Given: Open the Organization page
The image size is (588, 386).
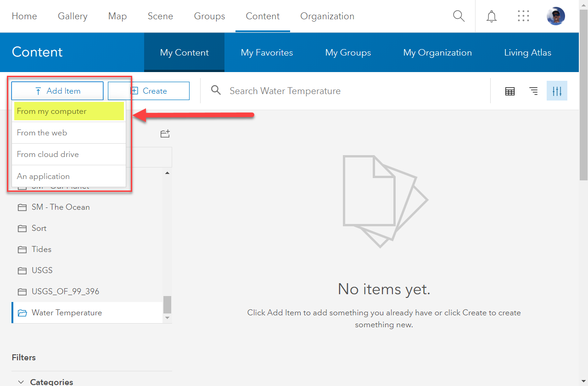Looking at the screenshot, I should pyautogui.click(x=327, y=16).
